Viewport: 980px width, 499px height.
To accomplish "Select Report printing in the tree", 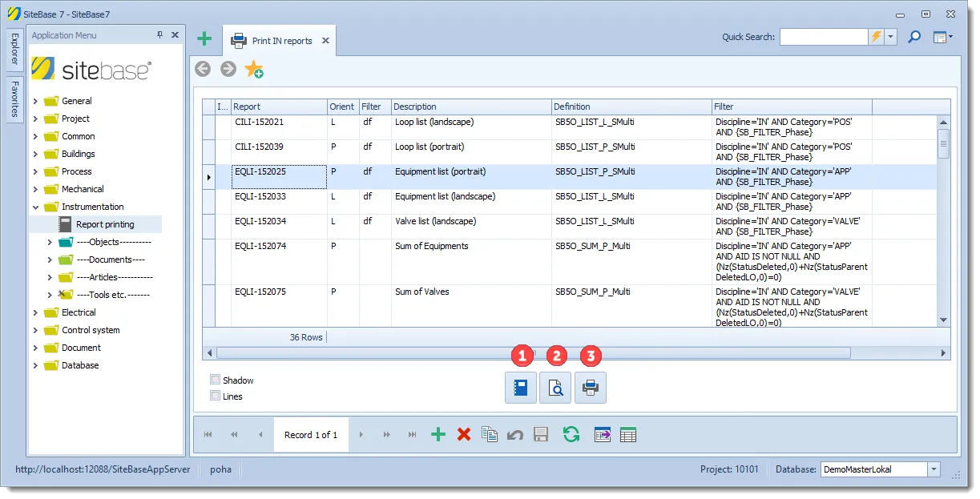I will click(x=105, y=224).
